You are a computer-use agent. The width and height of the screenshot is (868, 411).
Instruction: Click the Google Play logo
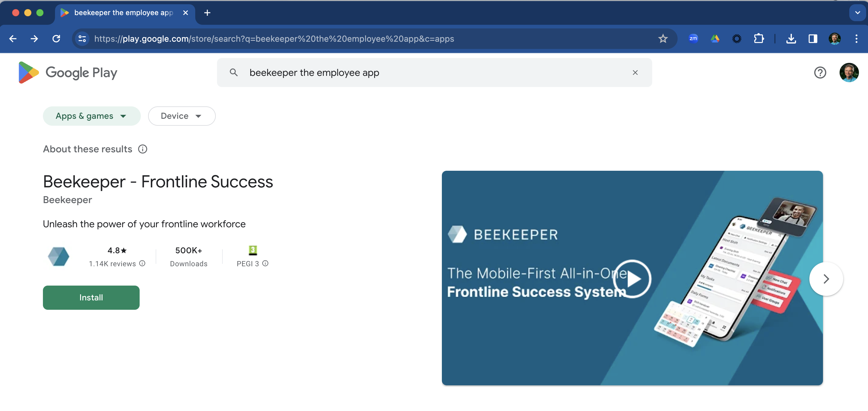click(67, 73)
